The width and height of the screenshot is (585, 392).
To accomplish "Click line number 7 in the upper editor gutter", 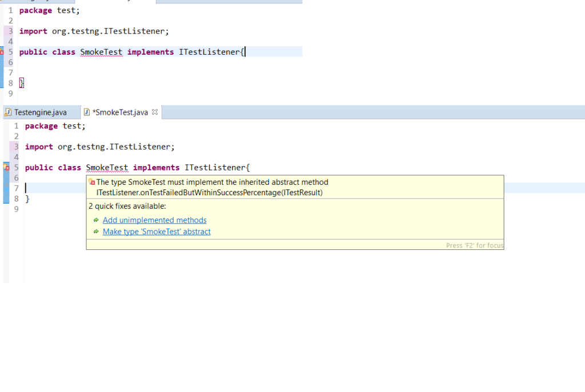I will [x=10, y=72].
